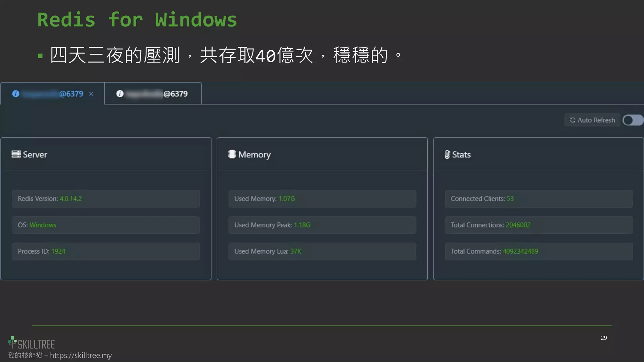Screen dimensions: 644x362
Task: Select the Connected Clients: 53 row
Action: click(539, 199)
